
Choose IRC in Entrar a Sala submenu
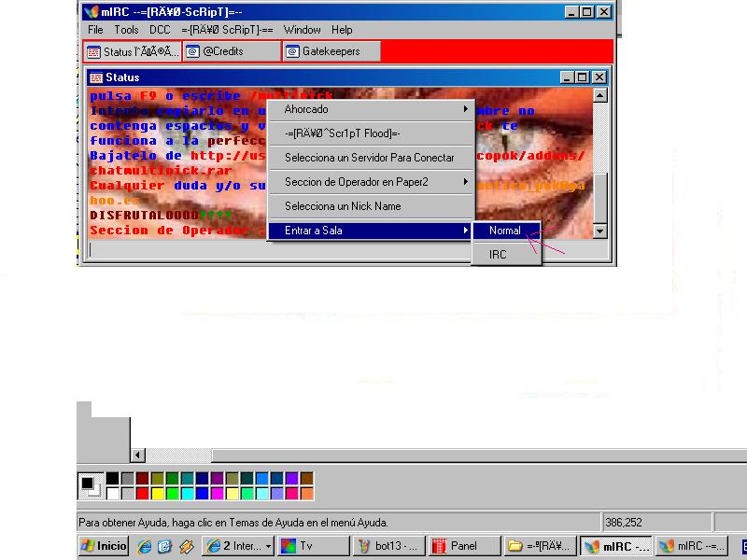[498, 254]
